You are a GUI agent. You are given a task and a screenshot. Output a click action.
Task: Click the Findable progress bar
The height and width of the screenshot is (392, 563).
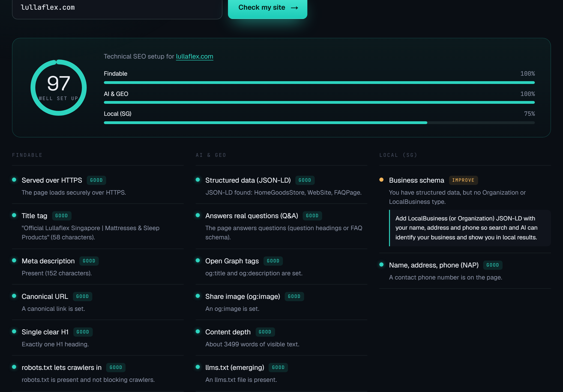tap(319, 83)
